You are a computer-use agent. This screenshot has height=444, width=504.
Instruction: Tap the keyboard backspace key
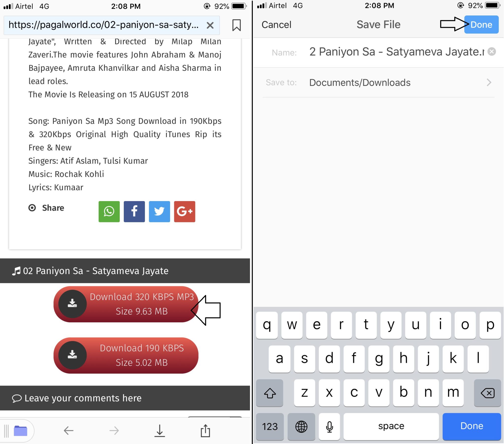click(x=488, y=393)
